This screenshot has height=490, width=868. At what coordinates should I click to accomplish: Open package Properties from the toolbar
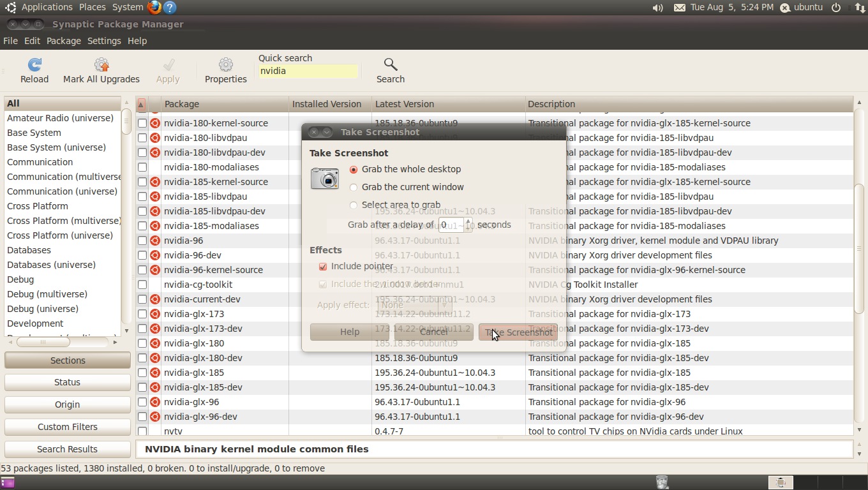[226, 64]
